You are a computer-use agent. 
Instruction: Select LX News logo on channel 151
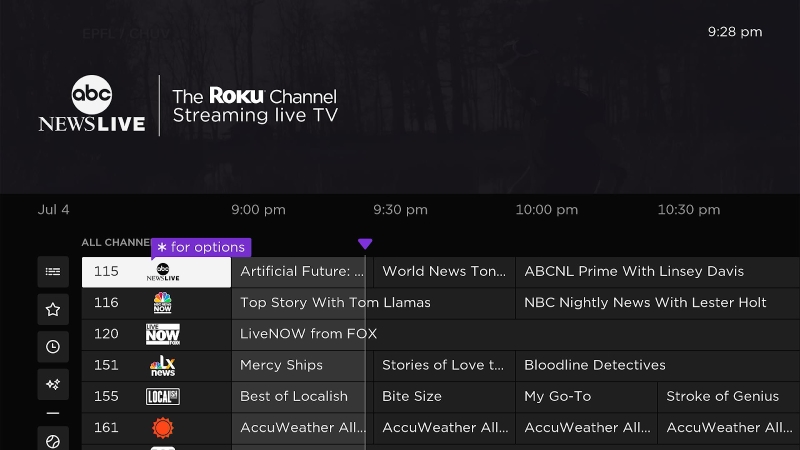163,365
